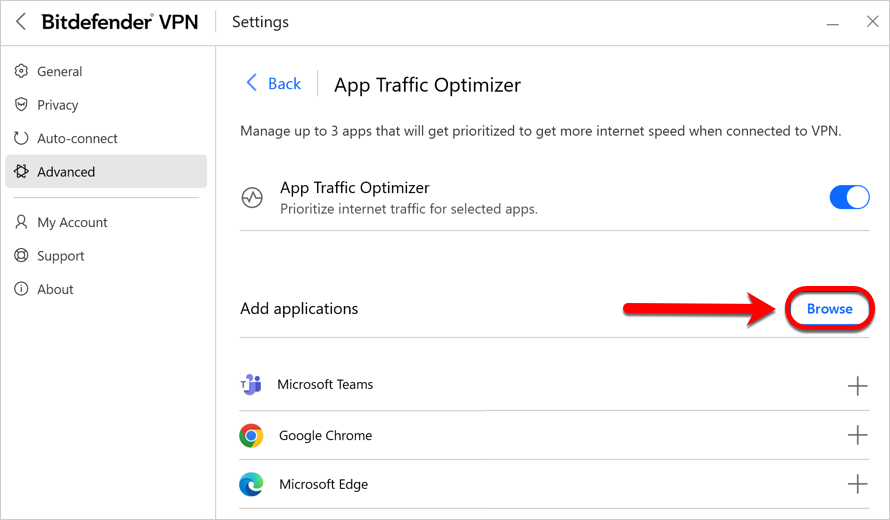Open the General settings section

[x=106, y=71]
